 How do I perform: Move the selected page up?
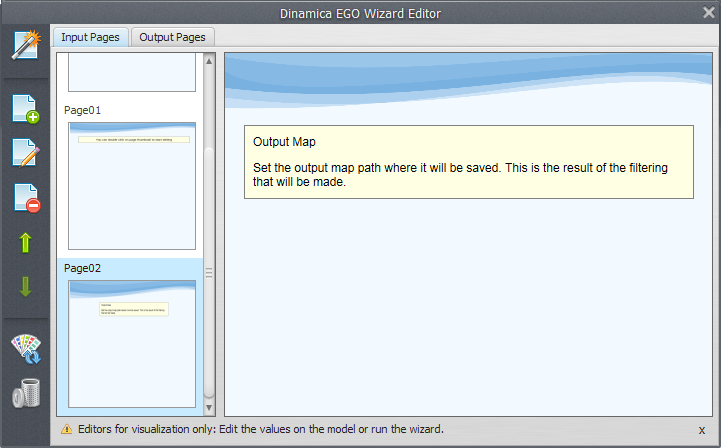[x=25, y=242]
